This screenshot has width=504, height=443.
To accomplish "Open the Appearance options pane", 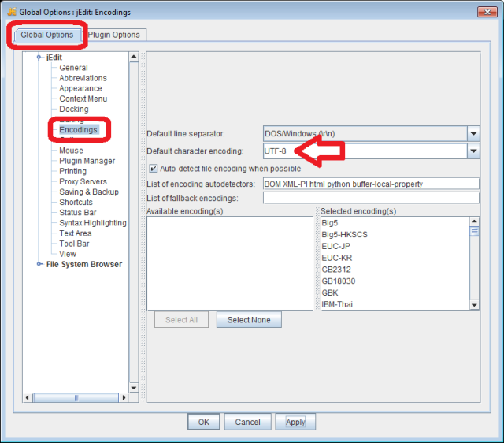I will point(80,88).
